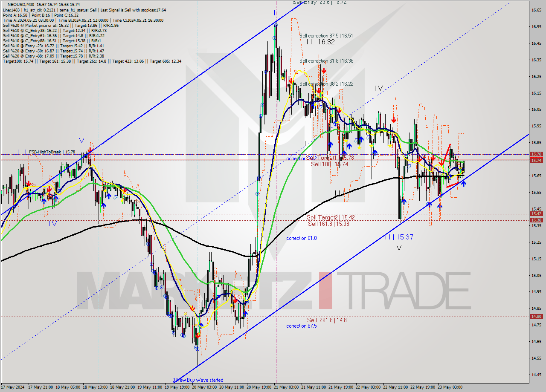The height and width of the screenshot is (392, 546).
Task: Click the NEOUSD,M30 chart title text
Action: pyautogui.click(x=20, y=4)
